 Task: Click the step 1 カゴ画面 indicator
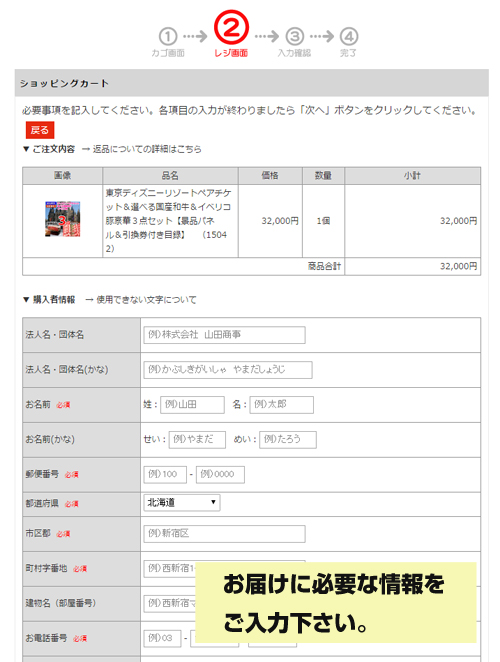pos(168,43)
